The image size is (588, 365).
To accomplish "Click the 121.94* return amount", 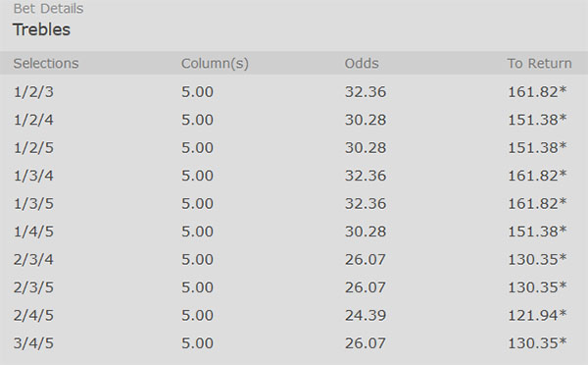I will [537, 315].
